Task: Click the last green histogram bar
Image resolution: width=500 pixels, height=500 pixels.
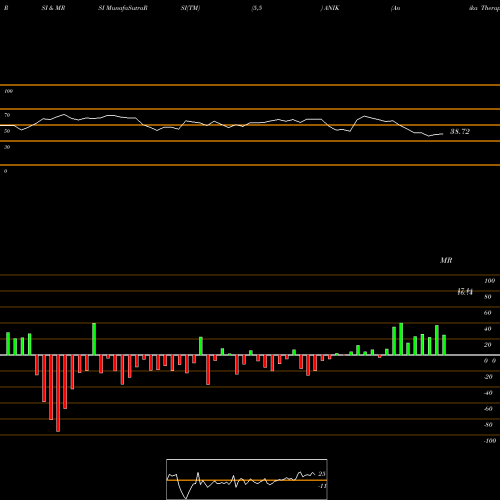Action: pyautogui.click(x=444, y=345)
